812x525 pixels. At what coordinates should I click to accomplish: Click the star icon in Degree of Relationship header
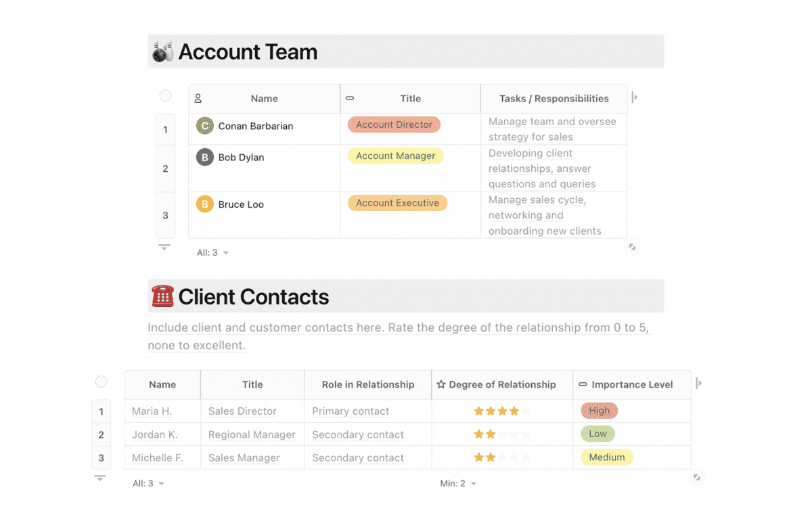(x=441, y=384)
